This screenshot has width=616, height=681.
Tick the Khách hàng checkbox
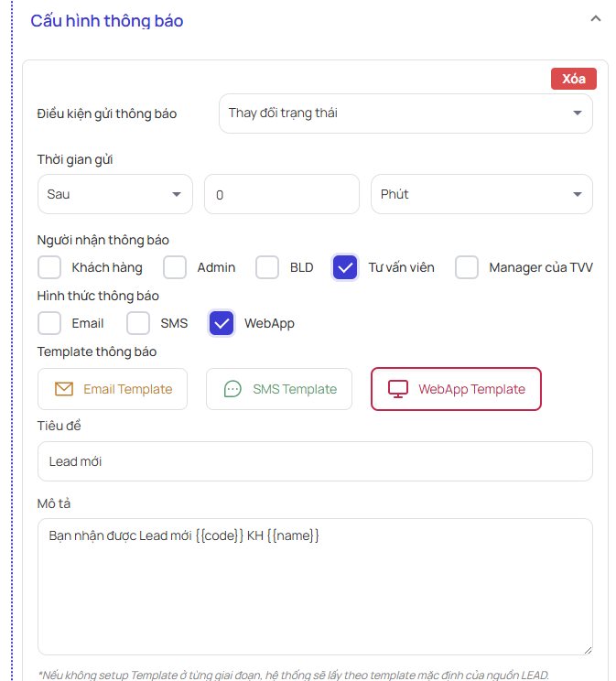[49, 267]
